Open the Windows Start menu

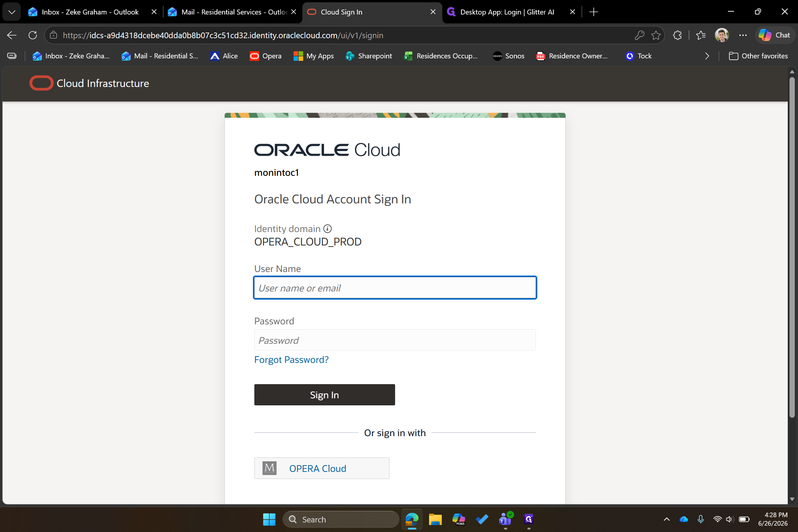[x=269, y=519]
